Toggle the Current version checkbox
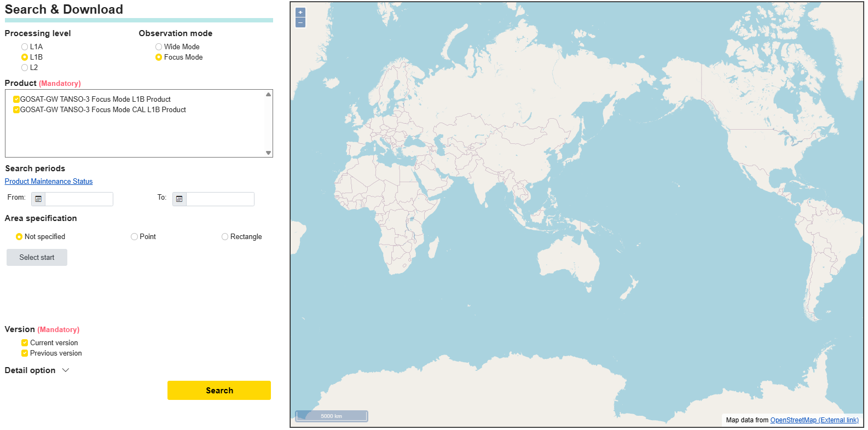Image resolution: width=868 pixels, height=430 pixels. coord(25,343)
